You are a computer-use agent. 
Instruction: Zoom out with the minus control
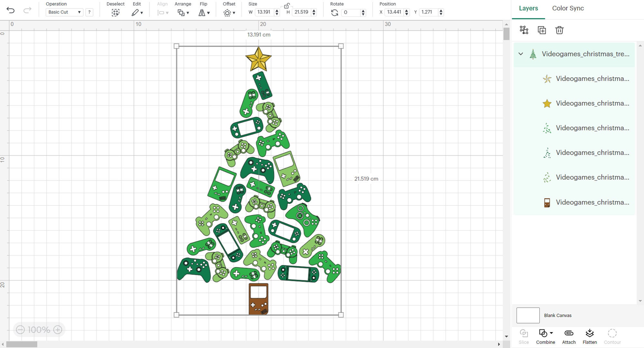click(x=20, y=330)
